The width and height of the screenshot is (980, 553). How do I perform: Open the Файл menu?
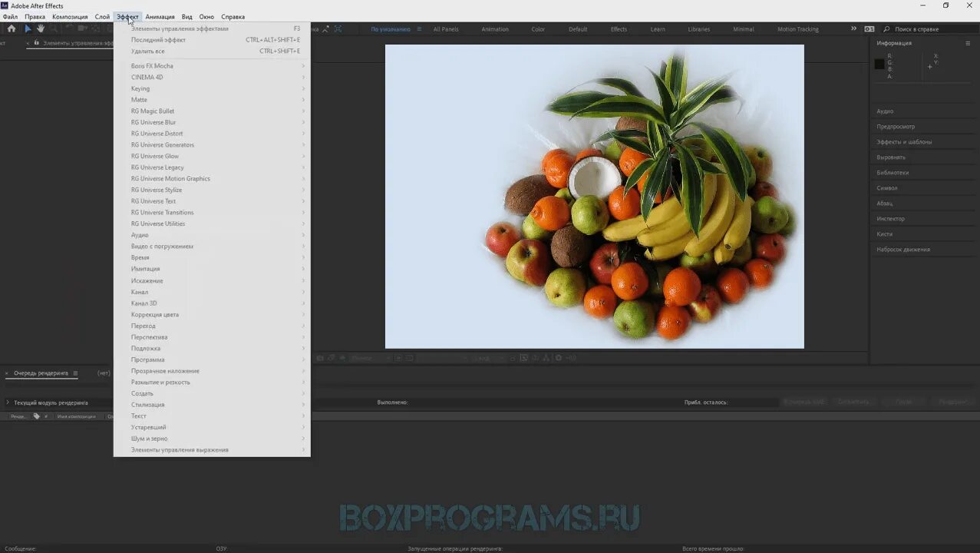click(10, 17)
